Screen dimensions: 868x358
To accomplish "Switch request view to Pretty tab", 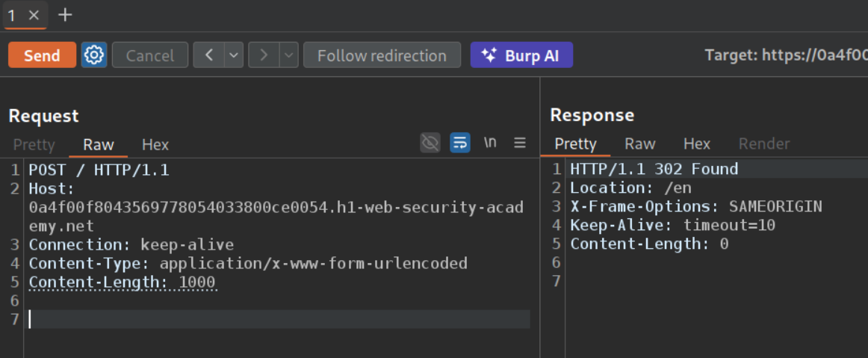I will click(x=34, y=144).
